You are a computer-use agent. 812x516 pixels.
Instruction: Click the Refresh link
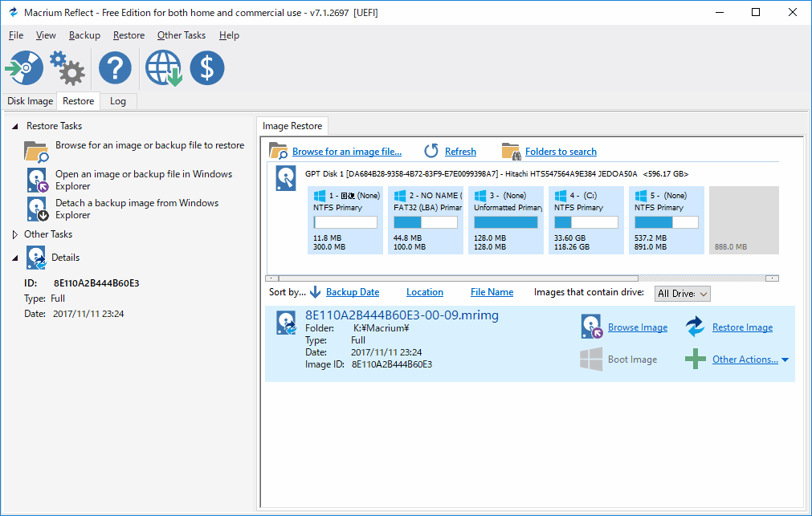[x=460, y=152]
